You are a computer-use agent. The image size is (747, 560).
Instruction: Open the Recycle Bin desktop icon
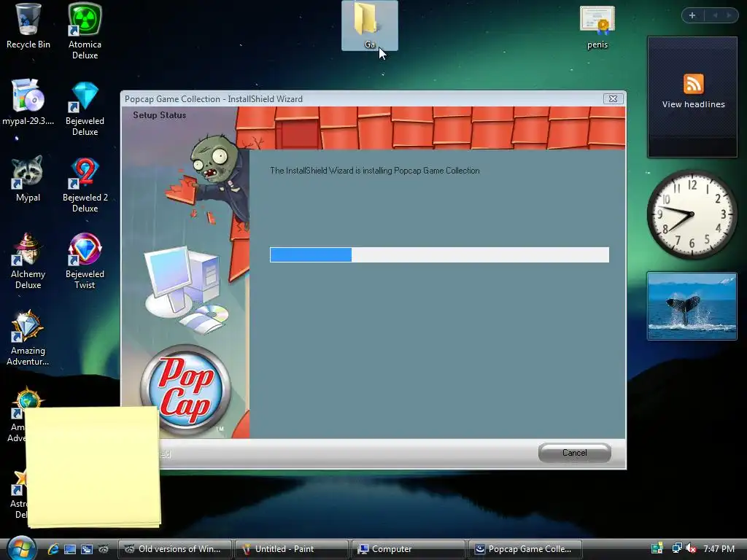(x=28, y=26)
